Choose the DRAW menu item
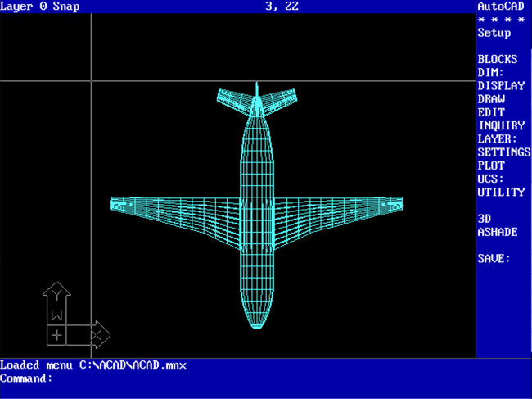The width and height of the screenshot is (532, 399). click(491, 99)
